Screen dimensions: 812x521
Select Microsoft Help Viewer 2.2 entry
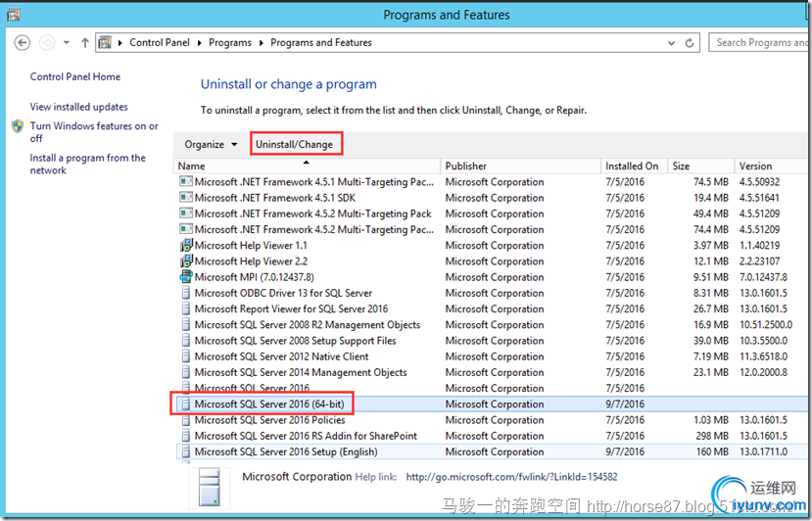(x=491, y=261)
